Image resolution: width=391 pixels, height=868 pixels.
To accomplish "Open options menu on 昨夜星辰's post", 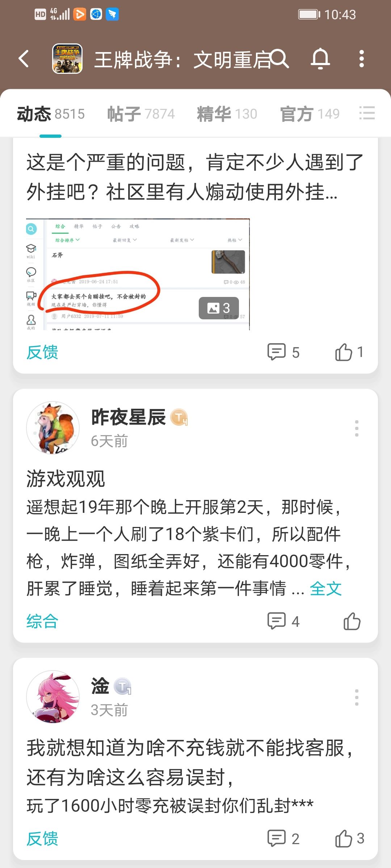I will [x=357, y=428].
